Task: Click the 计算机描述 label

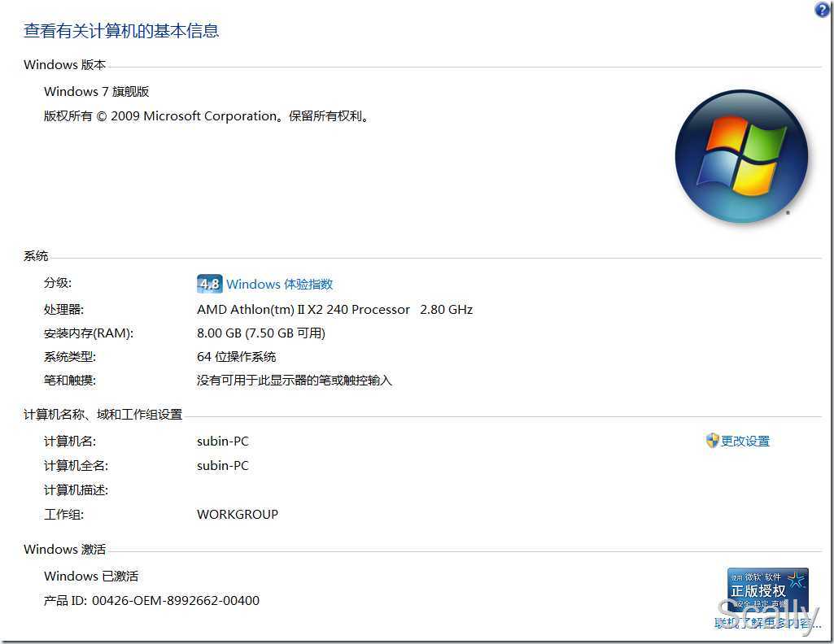Action: (76, 490)
